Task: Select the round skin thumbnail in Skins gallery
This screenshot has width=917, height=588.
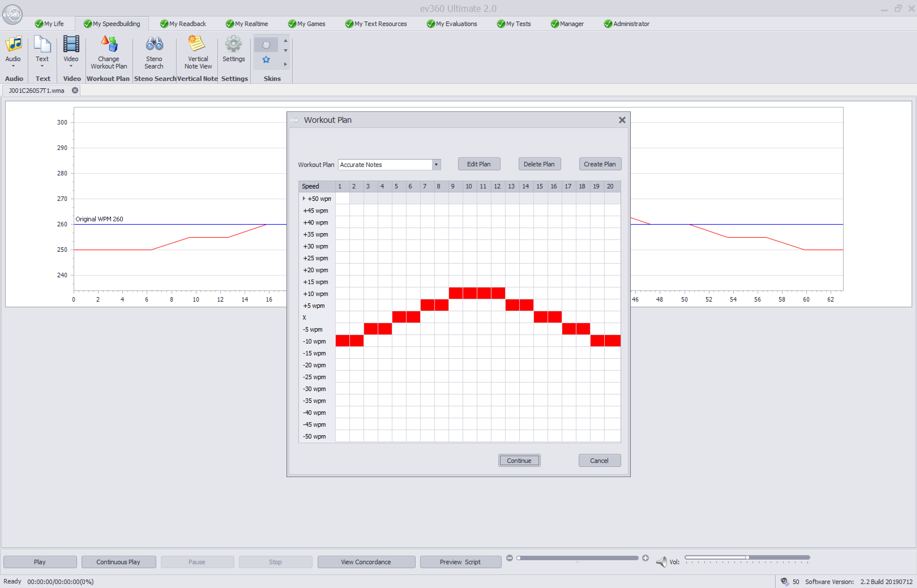Action: (266, 45)
